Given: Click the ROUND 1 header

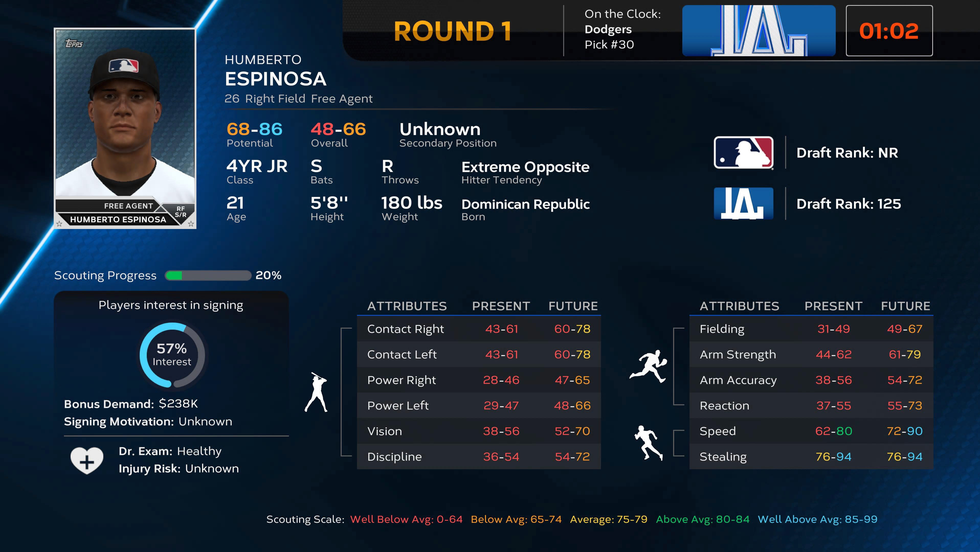Looking at the screenshot, I should tap(452, 31).
